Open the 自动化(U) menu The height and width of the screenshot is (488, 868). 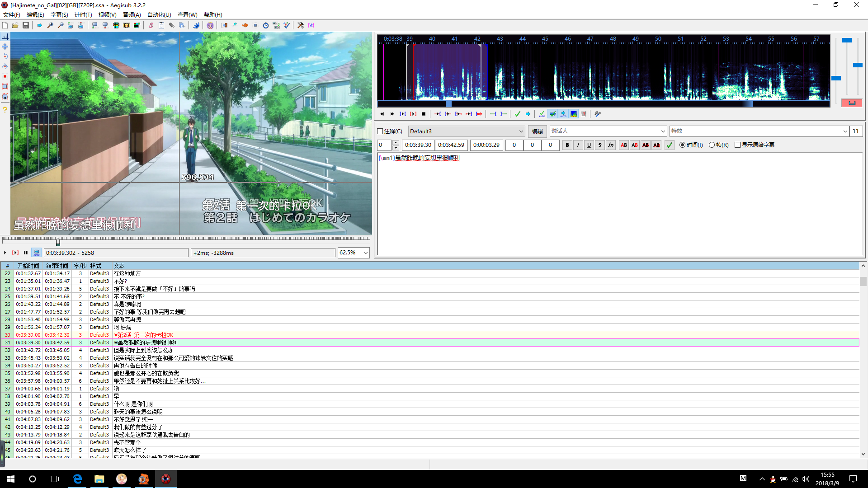coord(159,15)
